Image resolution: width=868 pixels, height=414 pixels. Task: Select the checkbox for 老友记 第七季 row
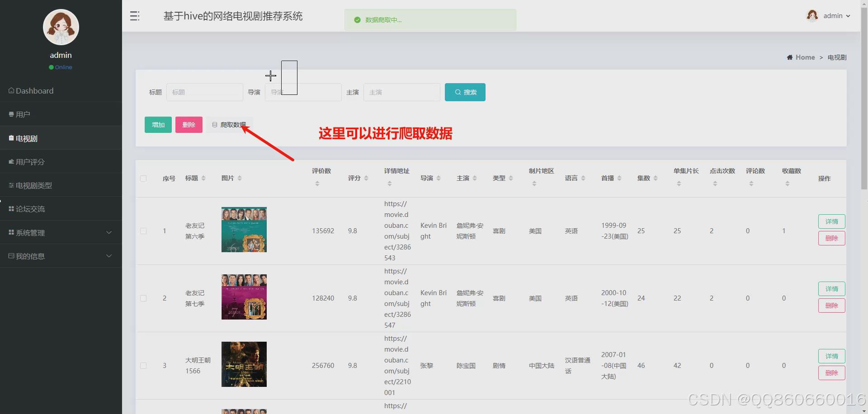[143, 298]
